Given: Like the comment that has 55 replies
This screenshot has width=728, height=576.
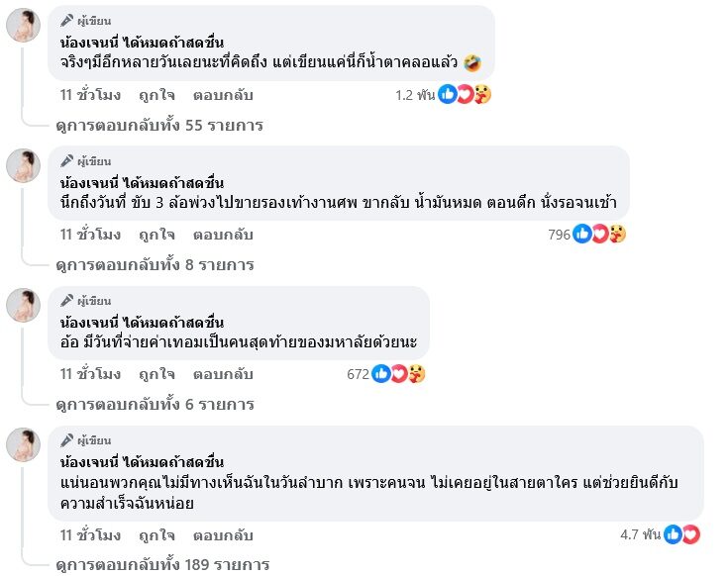Looking at the screenshot, I should [x=157, y=95].
